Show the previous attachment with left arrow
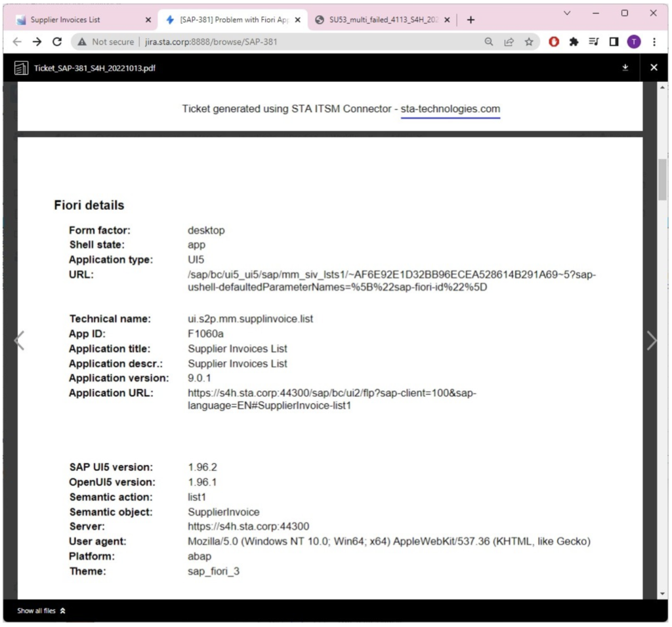The height and width of the screenshot is (627, 672). point(19,341)
